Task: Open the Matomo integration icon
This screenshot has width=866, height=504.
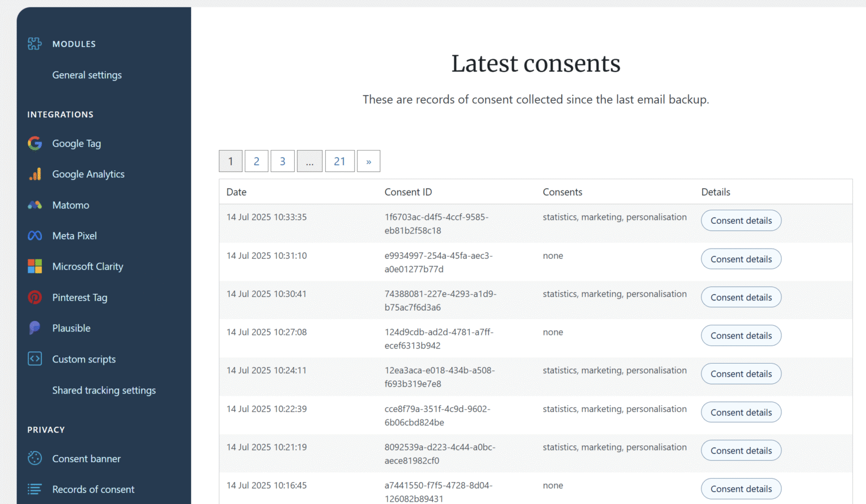Action: 34,205
